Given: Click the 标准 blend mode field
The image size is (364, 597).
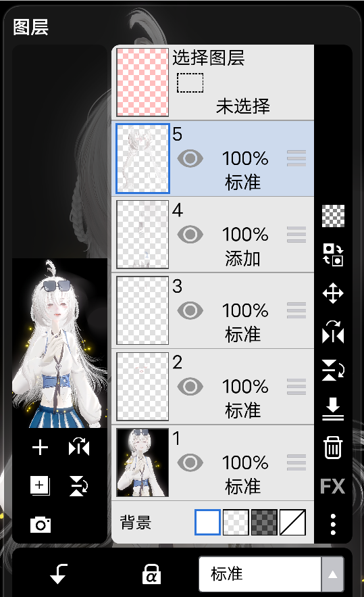Looking at the screenshot, I should [260, 574].
